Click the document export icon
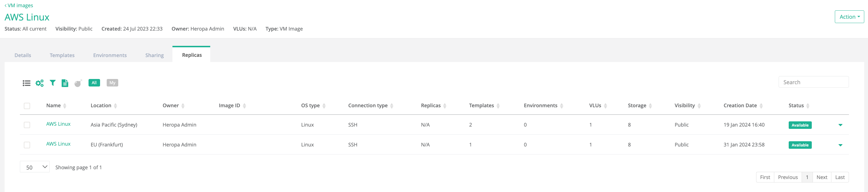 (65, 83)
